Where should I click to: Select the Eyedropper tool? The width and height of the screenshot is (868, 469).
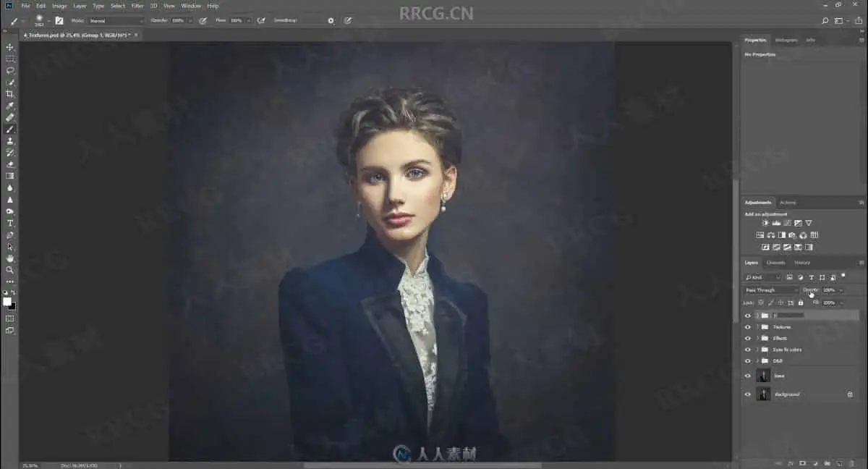click(10, 106)
